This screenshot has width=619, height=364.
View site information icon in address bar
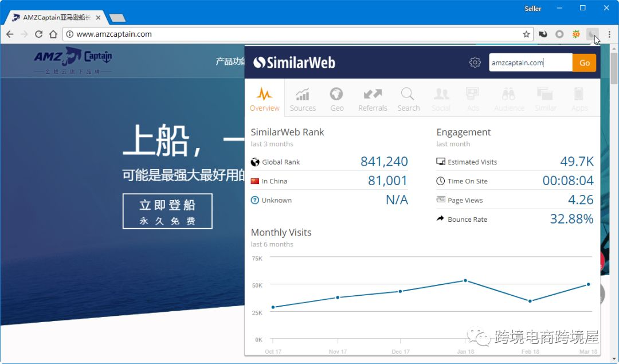point(69,34)
